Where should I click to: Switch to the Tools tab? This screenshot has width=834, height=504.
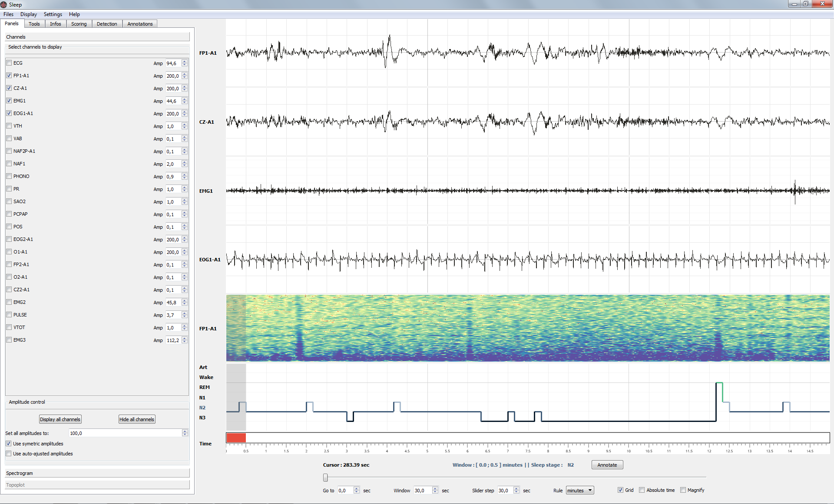(34, 24)
